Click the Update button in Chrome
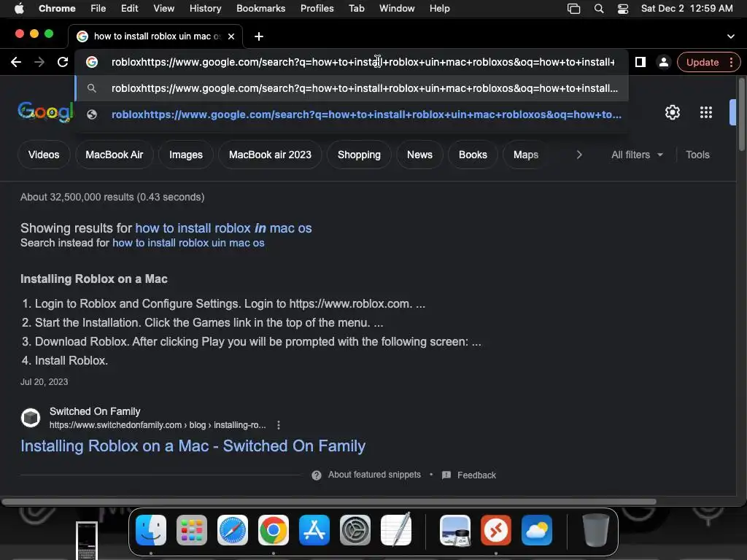 (x=703, y=62)
